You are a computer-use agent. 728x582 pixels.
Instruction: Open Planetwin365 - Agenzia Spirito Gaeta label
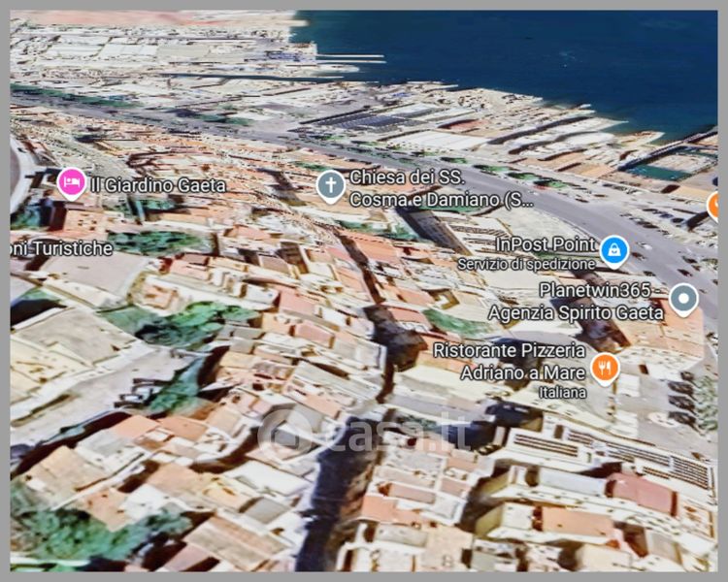[576, 302]
